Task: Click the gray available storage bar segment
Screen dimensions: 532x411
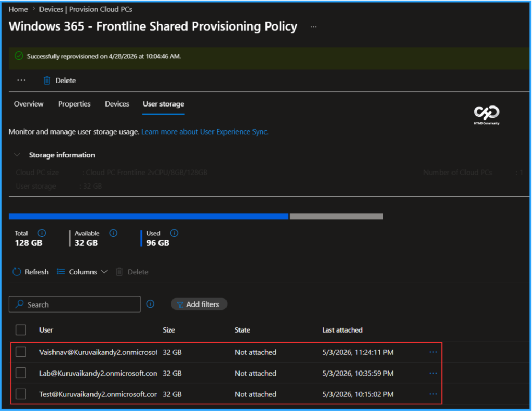Action: 336,216
